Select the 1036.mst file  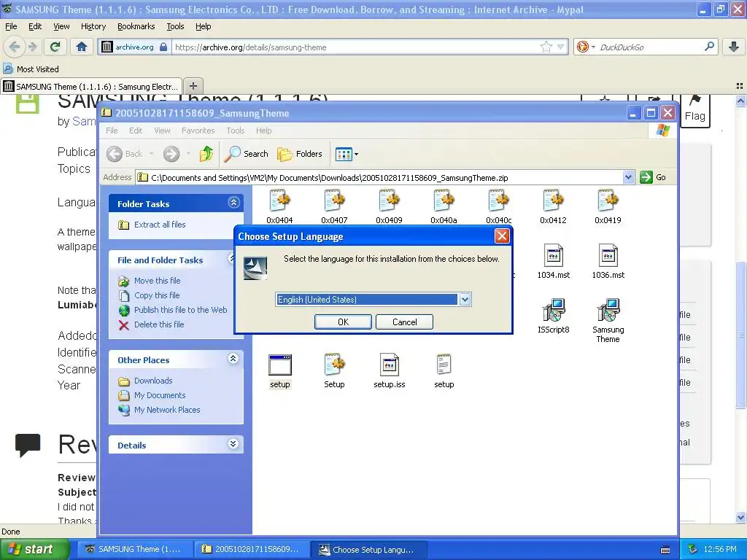click(608, 261)
